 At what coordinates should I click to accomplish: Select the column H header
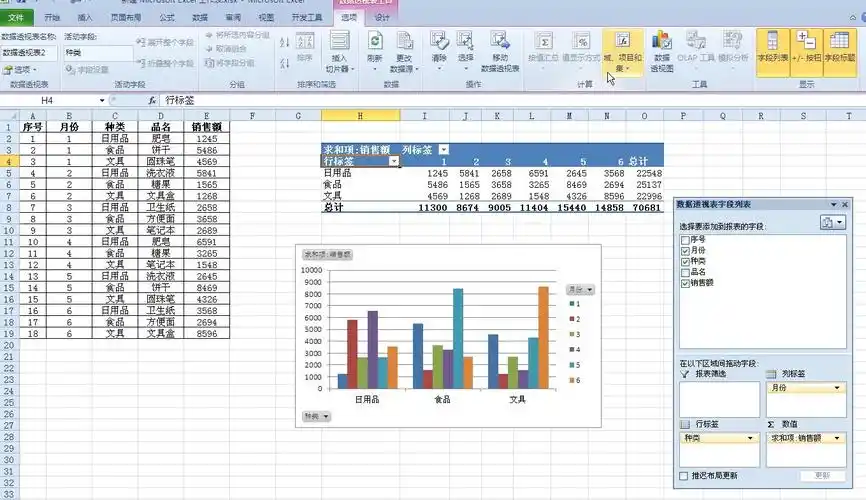point(360,115)
